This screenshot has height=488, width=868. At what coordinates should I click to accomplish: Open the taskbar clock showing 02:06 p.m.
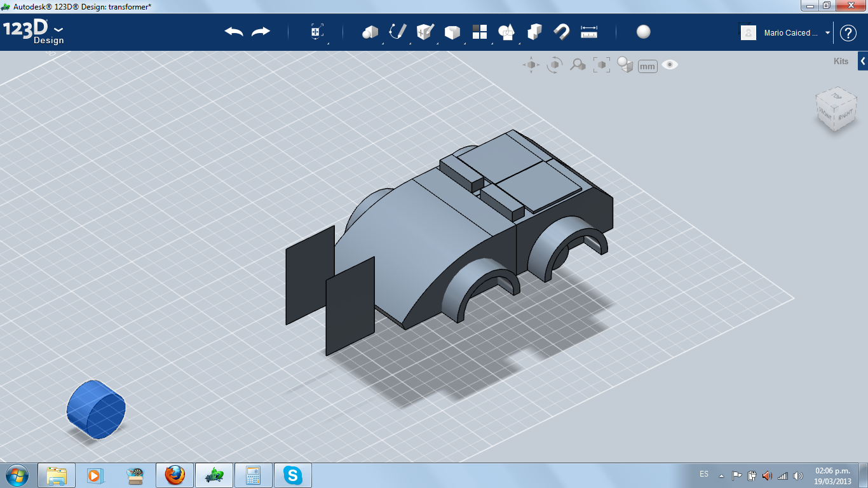click(832, 476)
